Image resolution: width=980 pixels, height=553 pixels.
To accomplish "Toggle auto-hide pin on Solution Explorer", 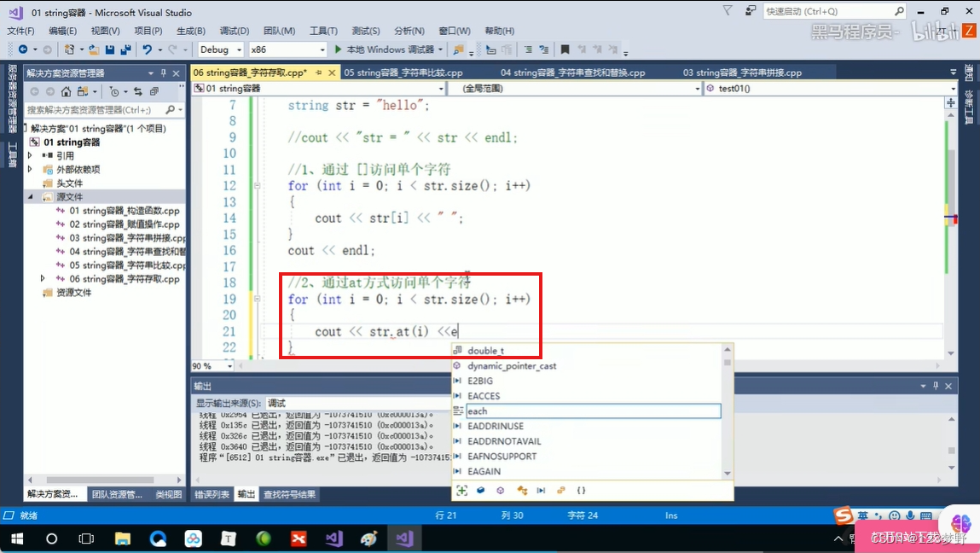I will click(163, 73).
